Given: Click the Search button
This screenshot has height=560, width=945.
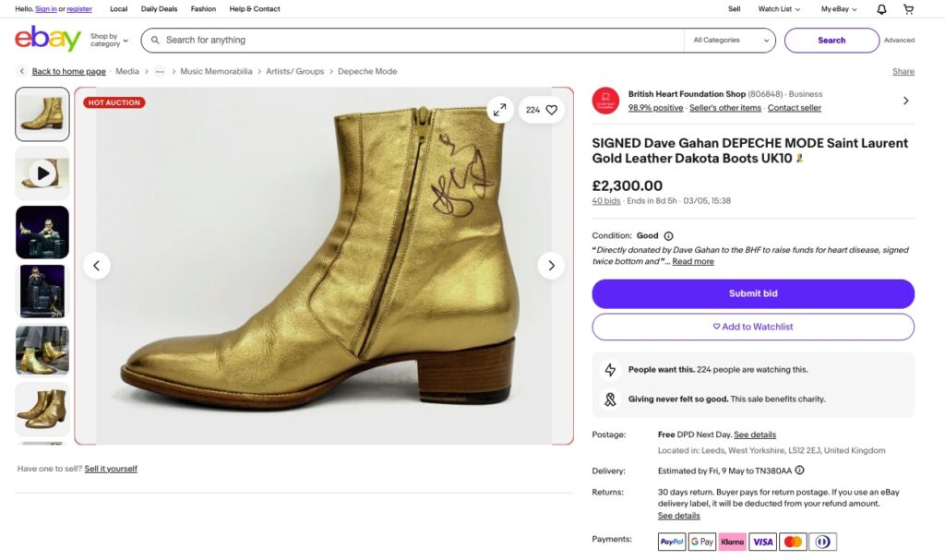Looking at the screenshot, I should click(x=831, y=40).
